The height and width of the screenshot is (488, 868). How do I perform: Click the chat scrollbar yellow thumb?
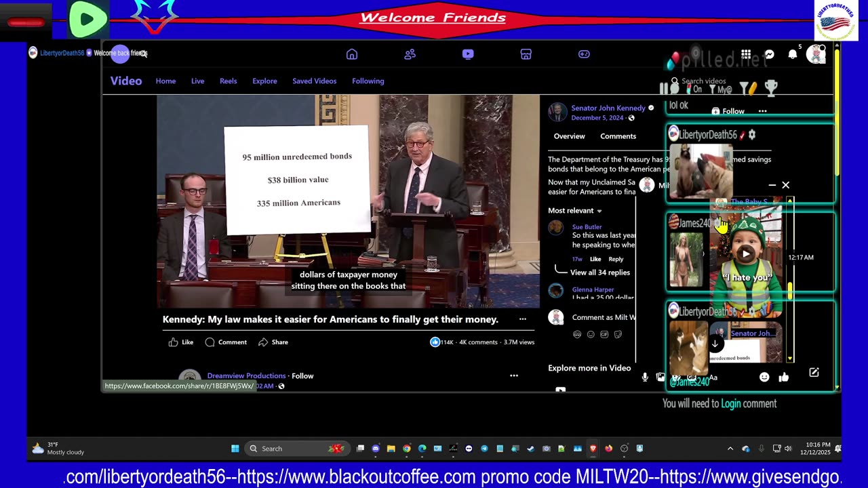pyautogui.click(x=790, y=291)
